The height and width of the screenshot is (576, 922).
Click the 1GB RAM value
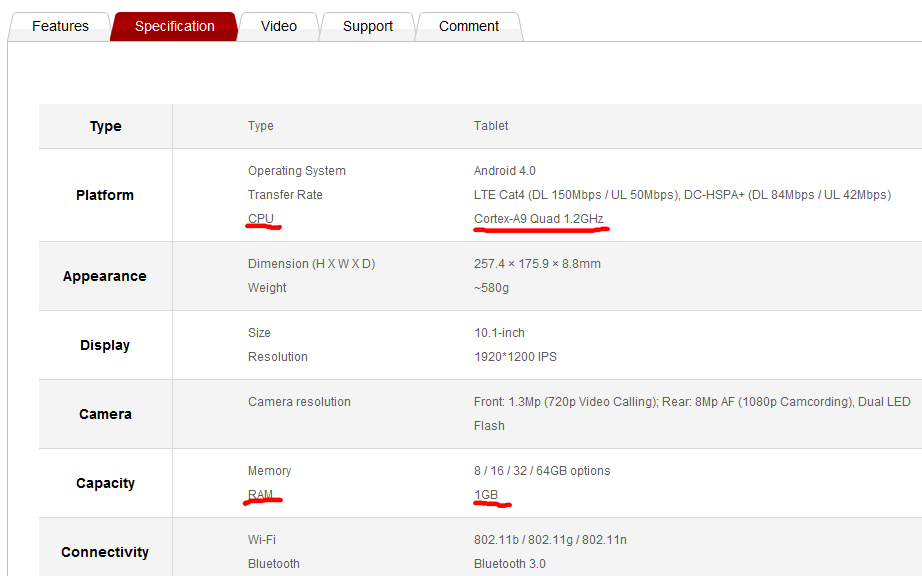tap(486, 495)
